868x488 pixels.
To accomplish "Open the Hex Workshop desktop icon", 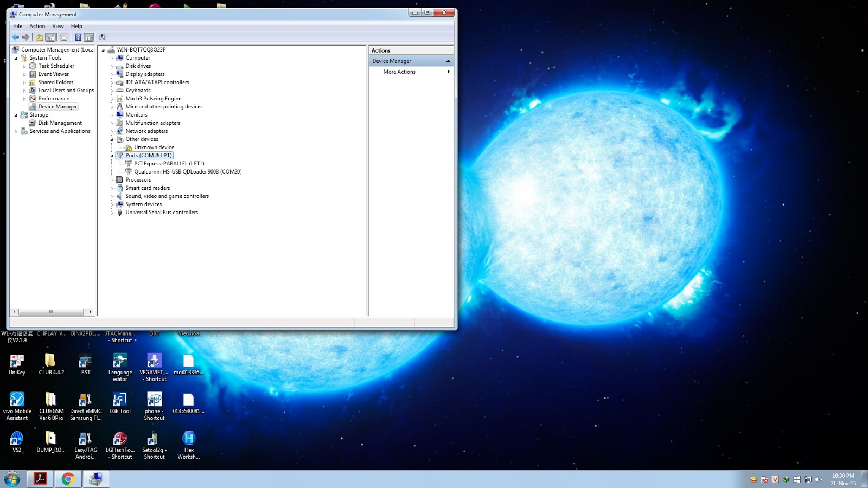I will 189,445.
